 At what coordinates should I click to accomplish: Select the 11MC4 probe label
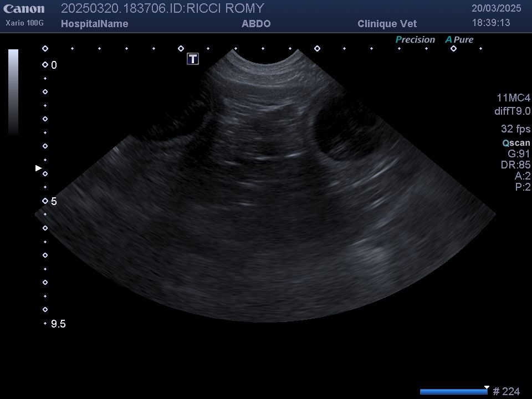[x=513, y=98]
